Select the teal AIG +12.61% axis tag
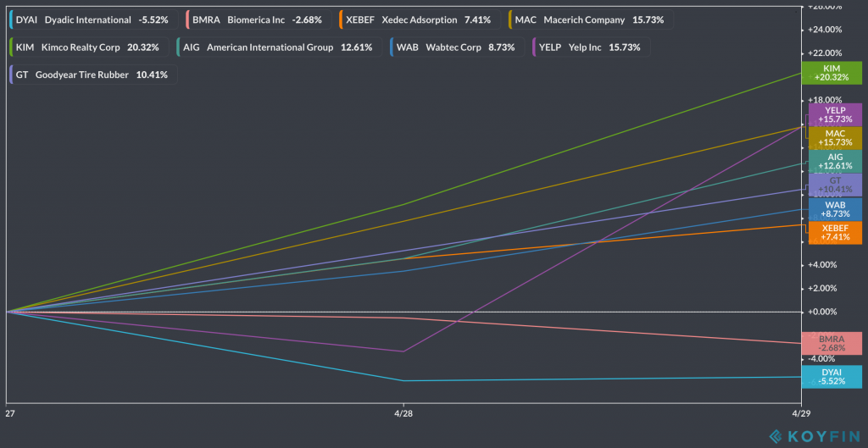This screenshot has height=448, width=868. (834, 161)
